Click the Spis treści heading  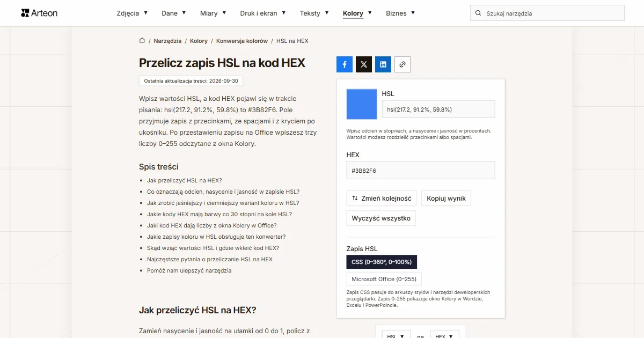[159, 166]
